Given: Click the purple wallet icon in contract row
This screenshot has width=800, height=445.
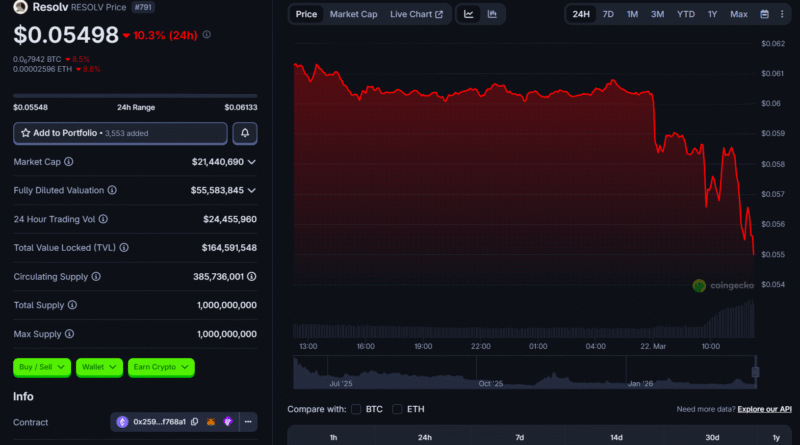Looking at the screenshot, I should coord(228,422).
